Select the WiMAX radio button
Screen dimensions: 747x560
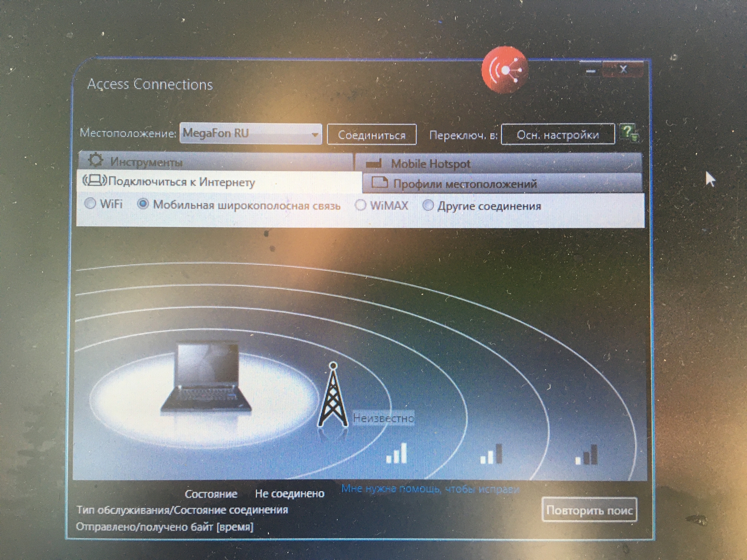pos(360,205)
